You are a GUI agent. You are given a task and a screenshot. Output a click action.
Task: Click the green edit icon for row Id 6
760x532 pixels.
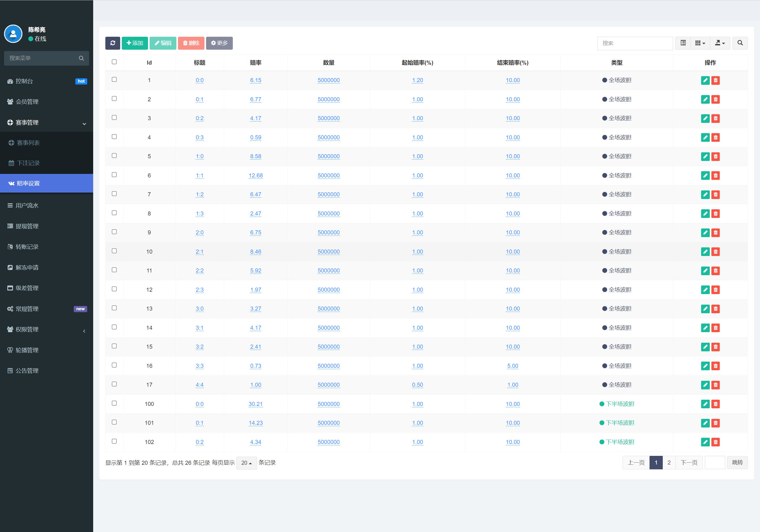(705, 176)
